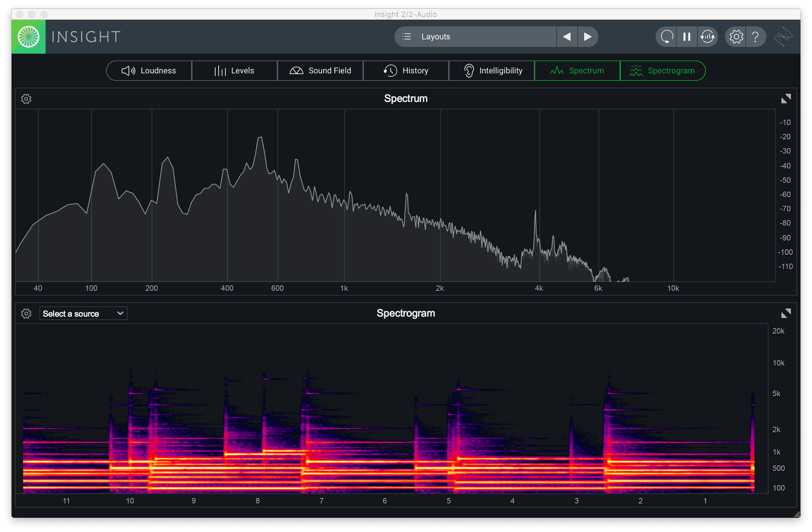The image size is (812, 532).
Task: Toggle the Intelligibility module tab
Action: (x=491, y=71)
